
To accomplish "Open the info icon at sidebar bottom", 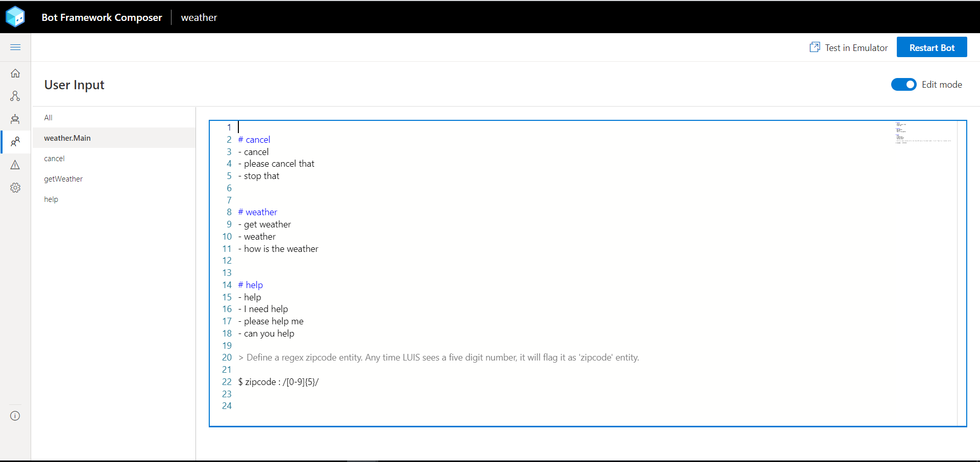I will (x=15, y=416).
